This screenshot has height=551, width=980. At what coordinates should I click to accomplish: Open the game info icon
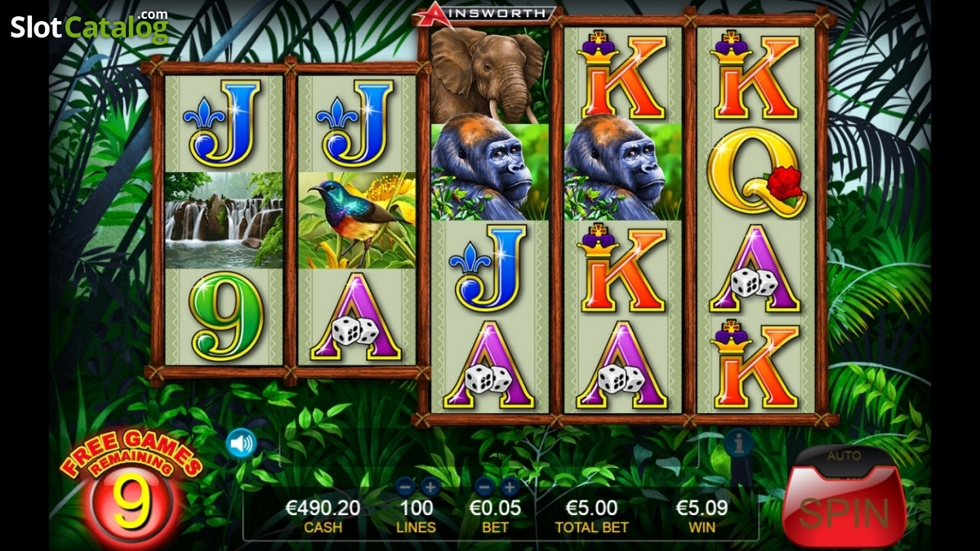click(x=738, y=443)
